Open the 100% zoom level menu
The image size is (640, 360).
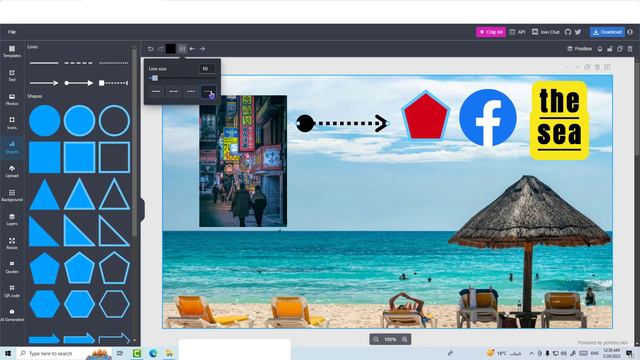(390, 339)
